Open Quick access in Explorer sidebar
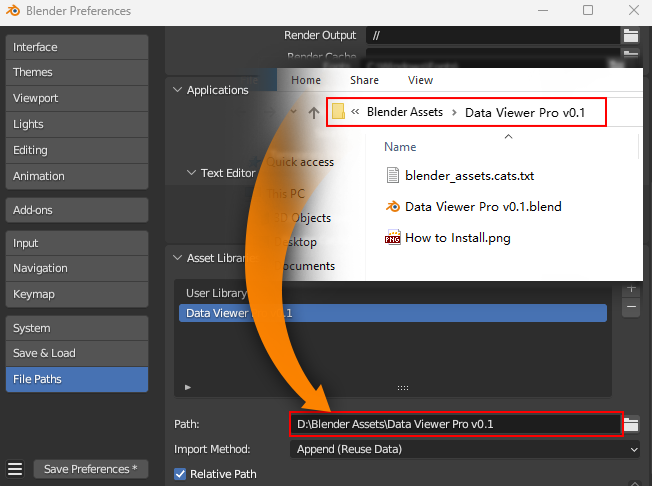The height and width of the screenshot is (486, 652). point(300,162)
